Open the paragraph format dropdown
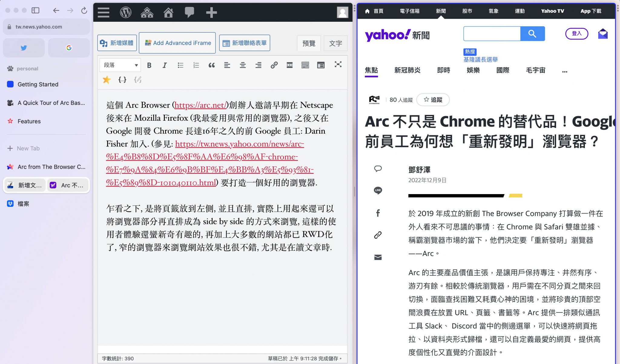The width and height of the screenshot is (620, 364). [120, 65]
